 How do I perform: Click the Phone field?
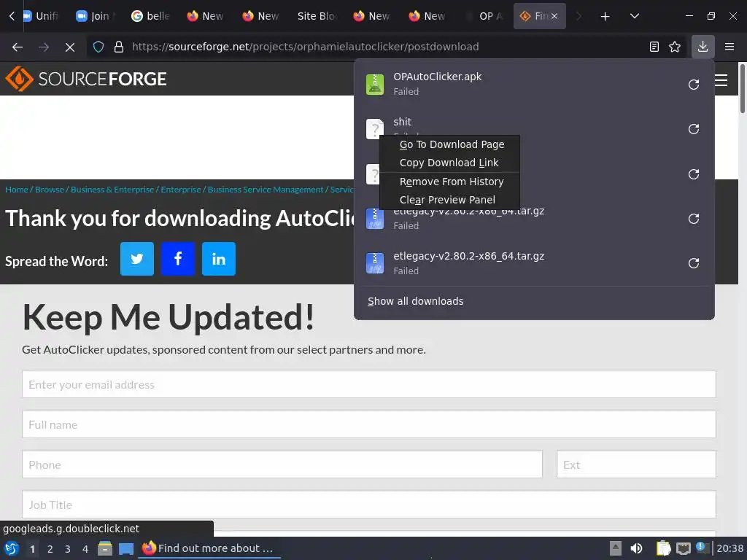[282, 464]
